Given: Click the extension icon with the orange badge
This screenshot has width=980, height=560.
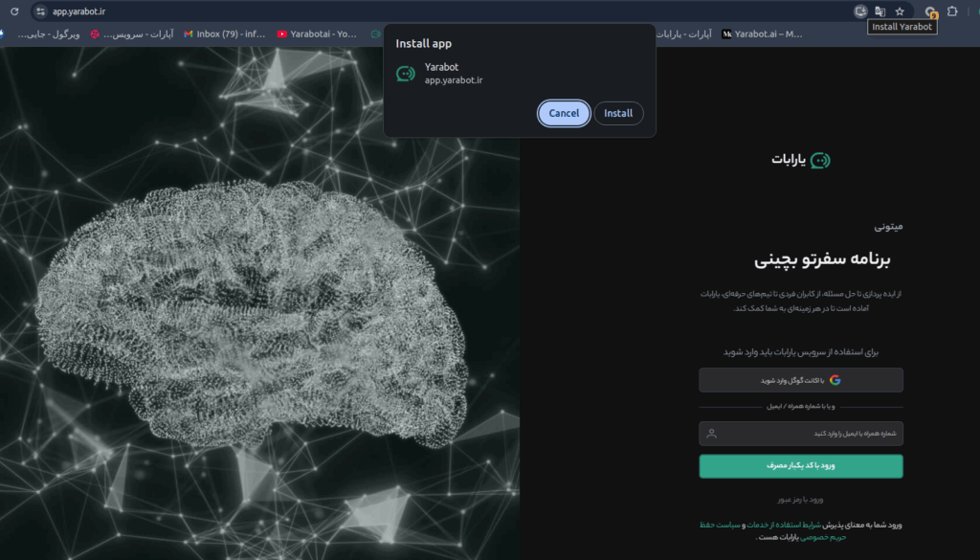Looking at the screenshot, I should point(930,11).
